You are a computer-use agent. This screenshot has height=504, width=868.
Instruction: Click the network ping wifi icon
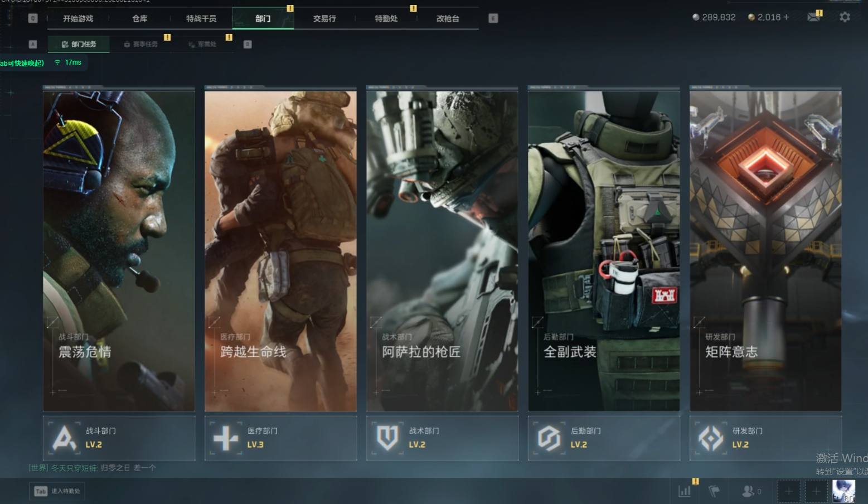[x=57, y=62]
